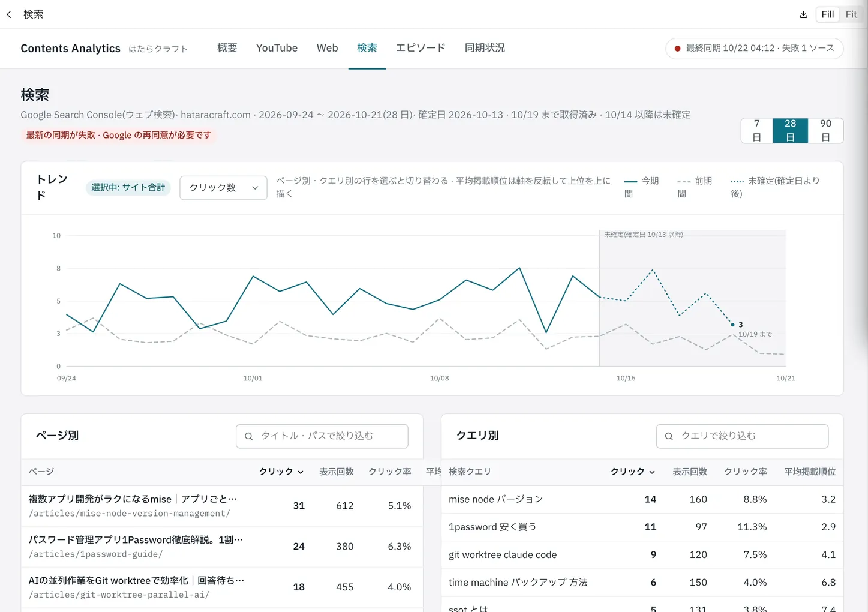Click the 最終同期 status badge
868x612 pixels.
pyautogui.click(x=755, y=49)
